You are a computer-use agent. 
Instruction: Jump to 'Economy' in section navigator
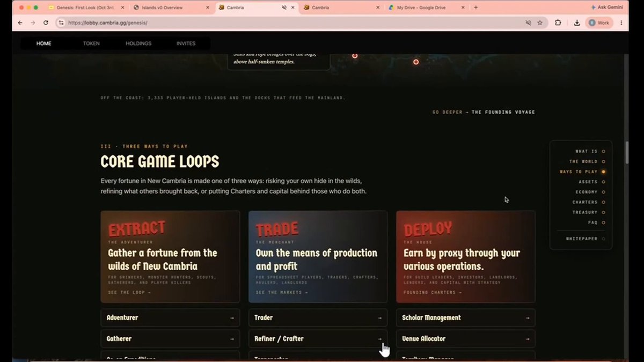click(590, 192)
